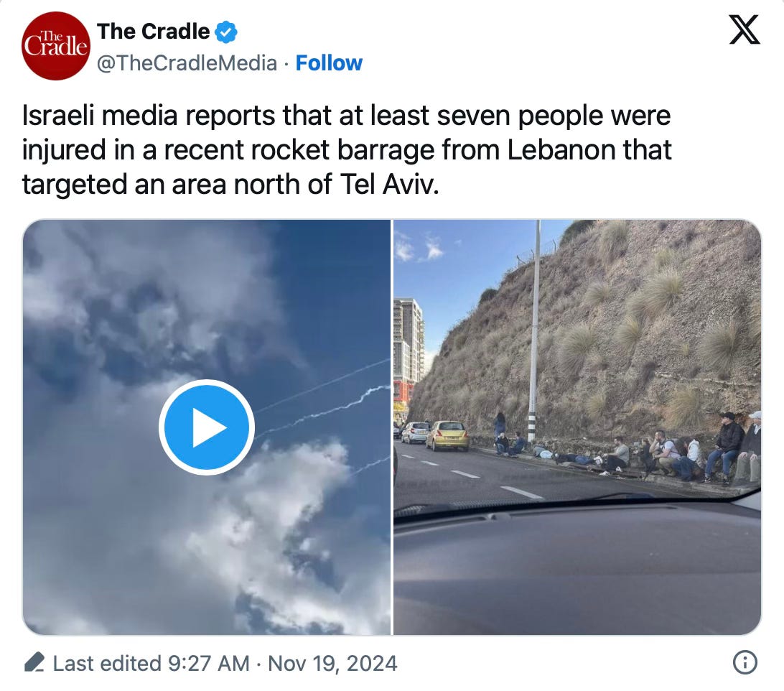Screen dimensions: 784x691
Task: Open The Cradle display name
Action: click(153, 32)
